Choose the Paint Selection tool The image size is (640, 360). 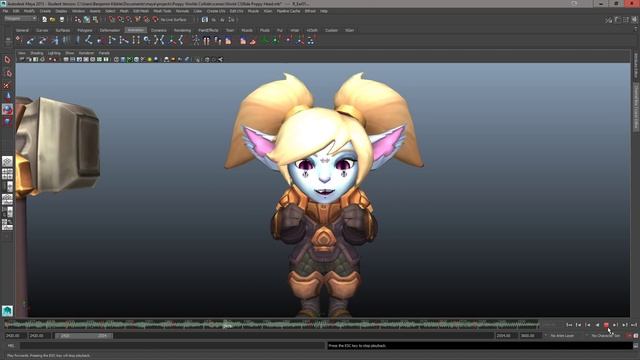pos(7,85)
